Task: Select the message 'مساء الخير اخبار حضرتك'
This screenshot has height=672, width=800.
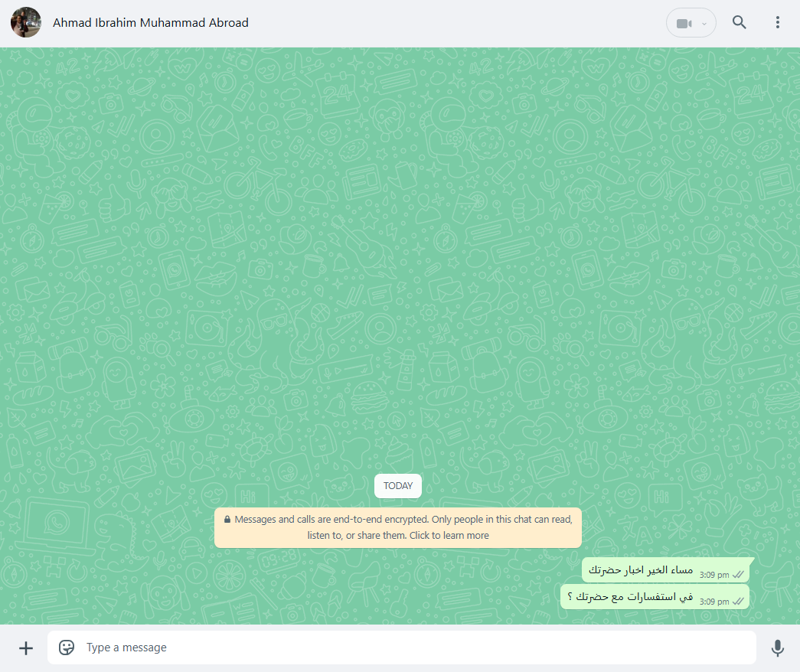Action: [665, 570]
